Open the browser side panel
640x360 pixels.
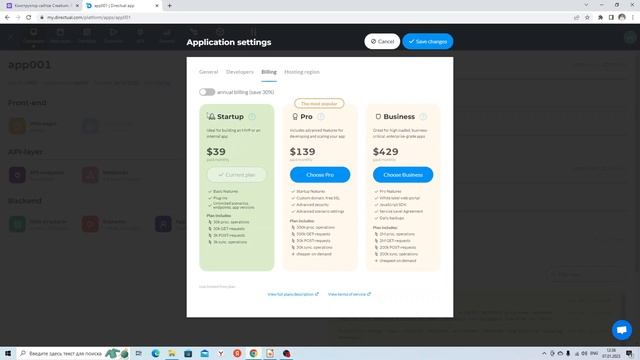click(x=611, y=17)
